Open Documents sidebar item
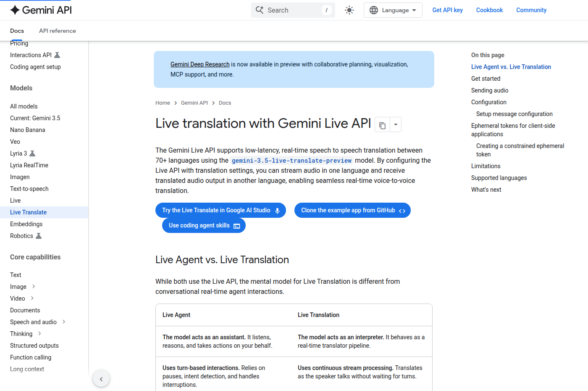The height and width of the screenshot is (391, 588). [25, 310]
